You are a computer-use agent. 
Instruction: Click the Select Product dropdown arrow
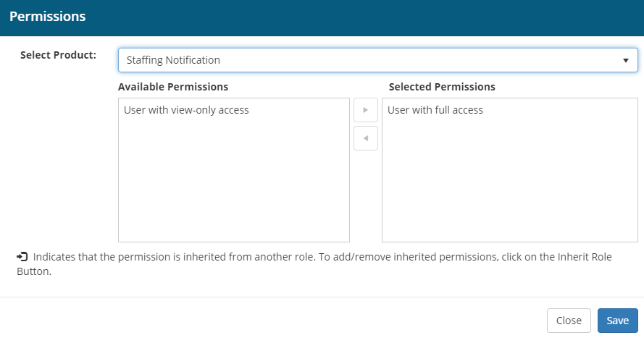625,60
